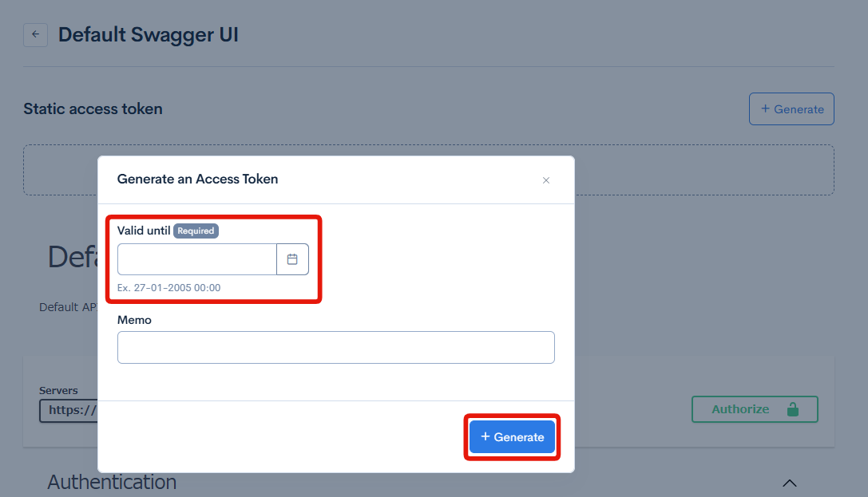
Task: Collapse the Authentication section chevron
Action: click(789, 483)
